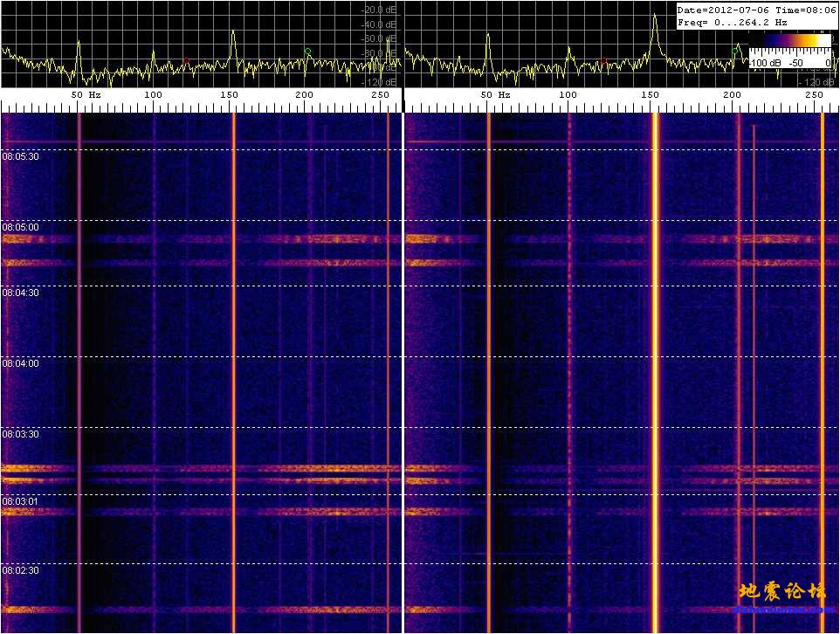Click the 08:03:30 time label
The width and height of the screenshot is (840, 634).
coord(20,434)
